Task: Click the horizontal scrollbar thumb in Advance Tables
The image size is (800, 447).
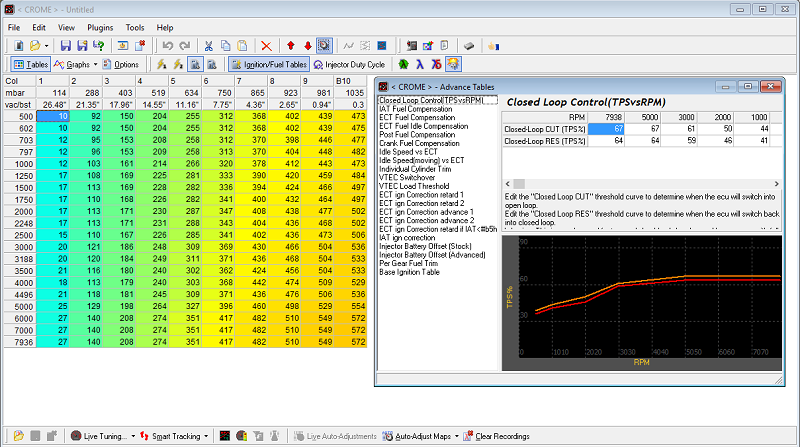Action: [x=518, y=184]
